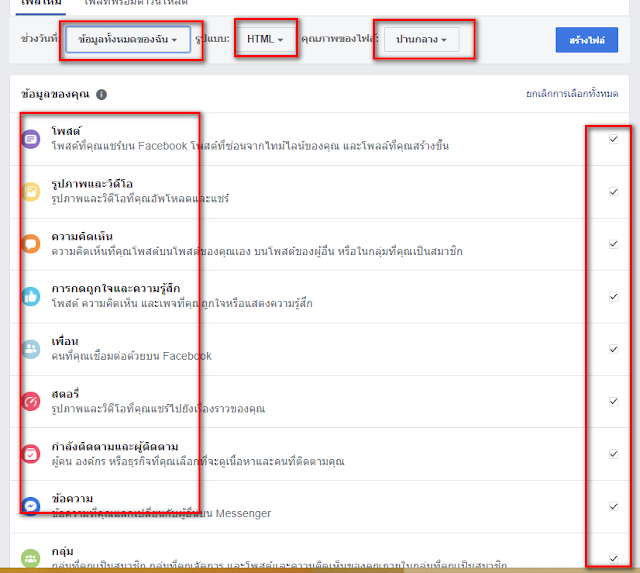Viewport: 640px width, 573px height.
Task: Click the โพสต์ heading text
Action: click(66, 131)
